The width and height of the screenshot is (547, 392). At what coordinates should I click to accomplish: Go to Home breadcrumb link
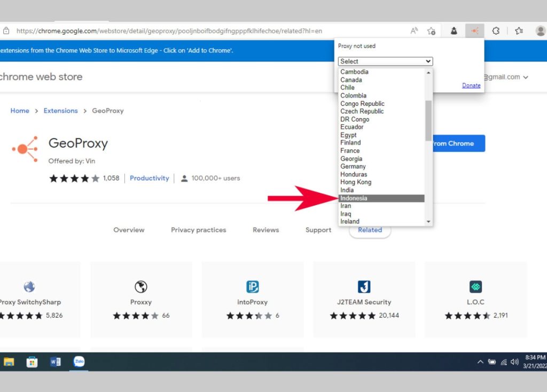[20, 111]
